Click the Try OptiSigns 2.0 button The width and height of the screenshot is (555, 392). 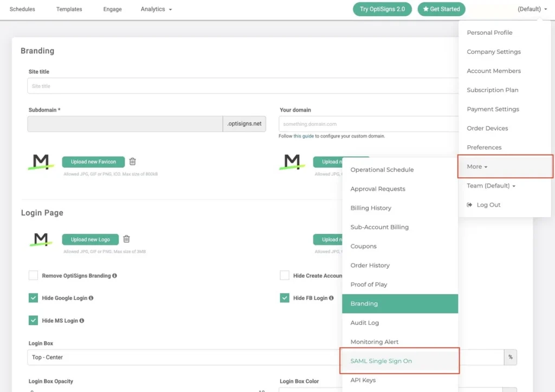[x=382, y=9]
